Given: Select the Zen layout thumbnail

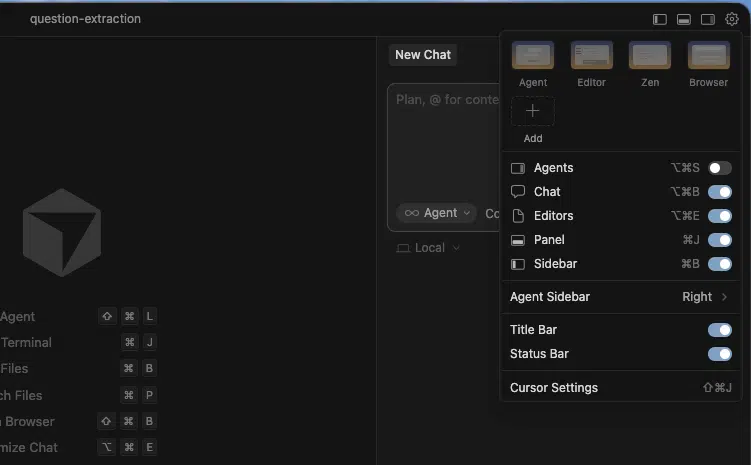Looking at the screenshot, I should click(650, 56).
